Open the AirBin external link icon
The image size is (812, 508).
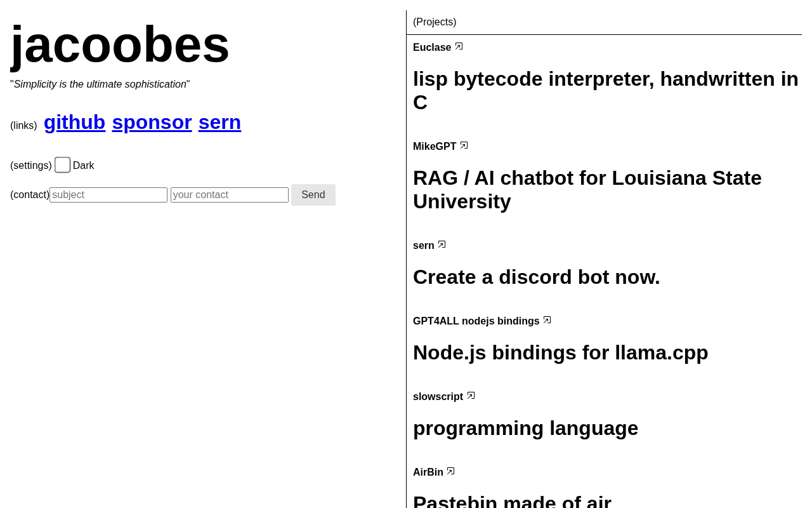450,471
